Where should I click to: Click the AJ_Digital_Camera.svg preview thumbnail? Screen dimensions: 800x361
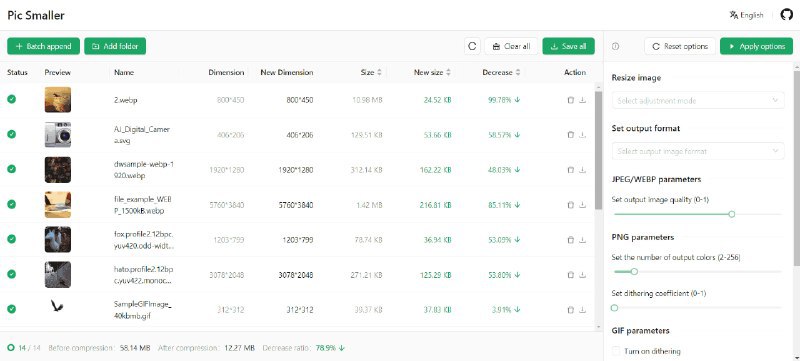click(x=58, y=135)
